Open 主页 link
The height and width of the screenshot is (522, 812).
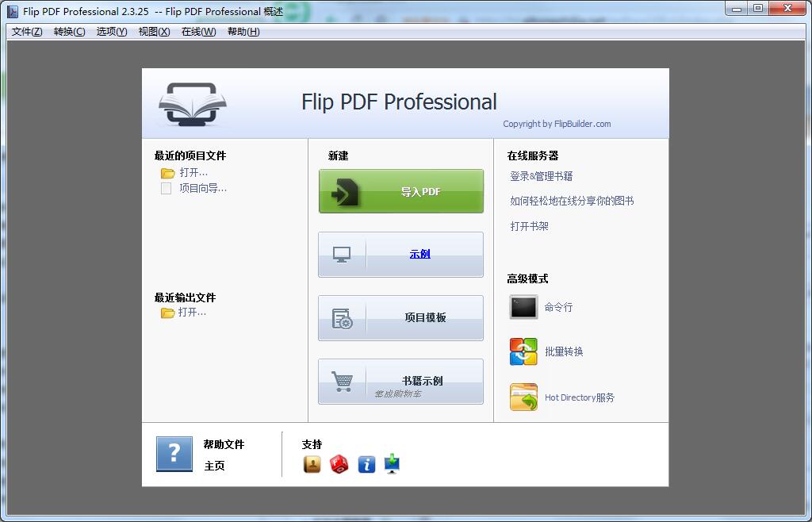tap(214, 466)
